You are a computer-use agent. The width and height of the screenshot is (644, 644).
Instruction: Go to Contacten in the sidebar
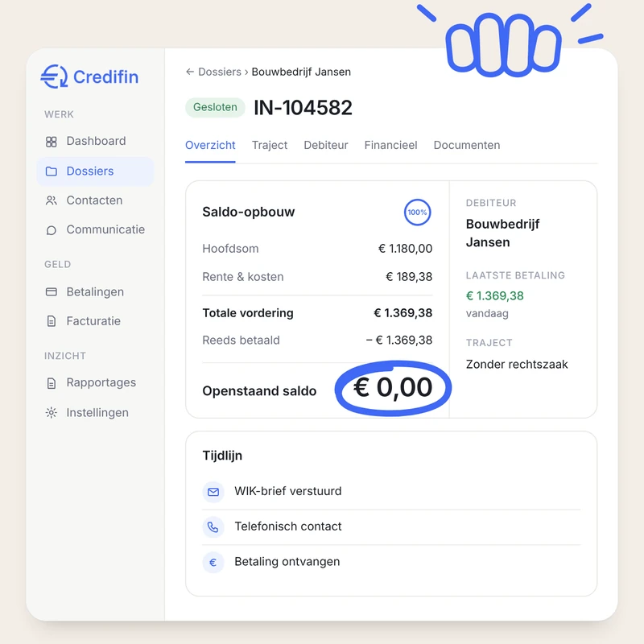(95, 200)
